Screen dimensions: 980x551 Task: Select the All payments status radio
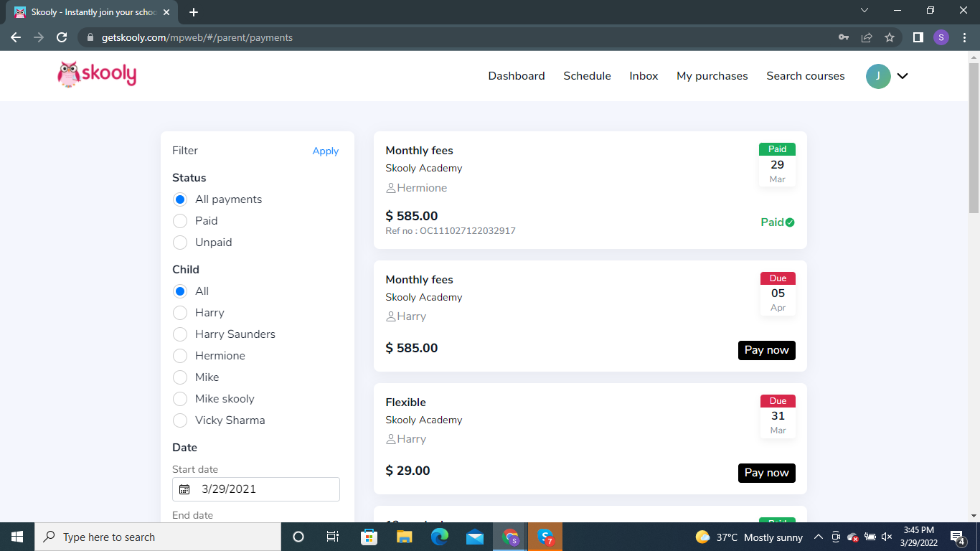pos(180,199)
